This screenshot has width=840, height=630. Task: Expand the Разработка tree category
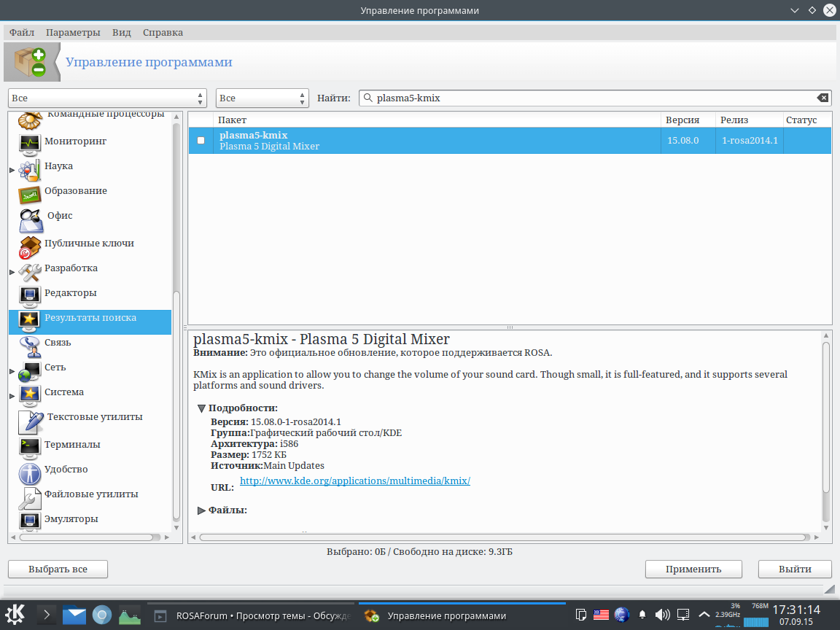pos(12,272)
